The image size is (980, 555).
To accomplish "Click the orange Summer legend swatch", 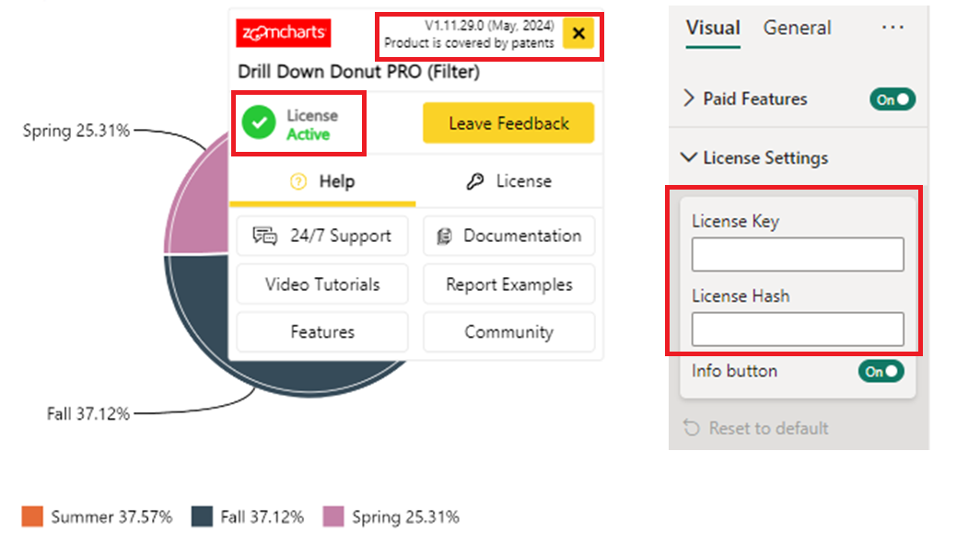I will pyautogui.click(x=30, y=517).
